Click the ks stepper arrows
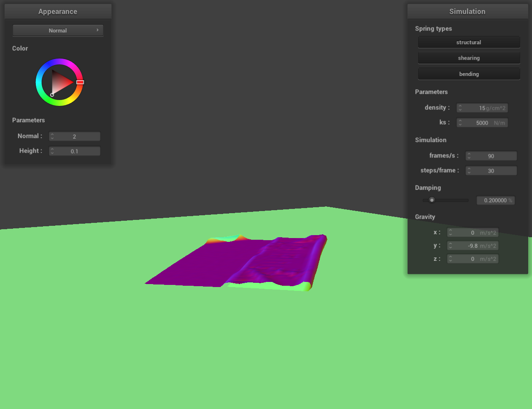 (460, 123)
